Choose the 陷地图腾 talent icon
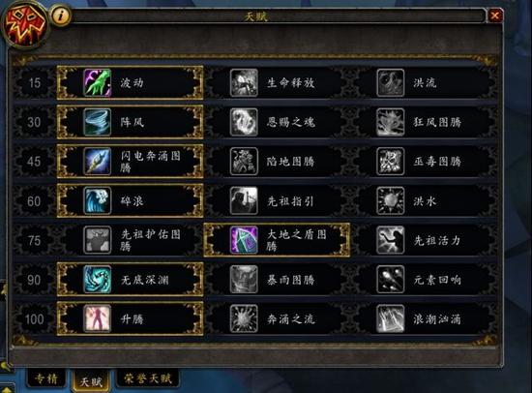 (x=244, y=162)
